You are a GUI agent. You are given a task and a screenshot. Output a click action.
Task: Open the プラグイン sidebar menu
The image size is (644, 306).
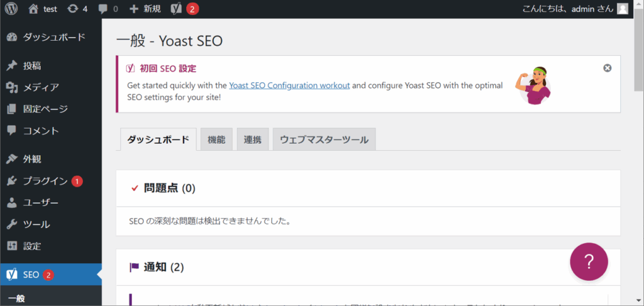(x=51, y=181)
